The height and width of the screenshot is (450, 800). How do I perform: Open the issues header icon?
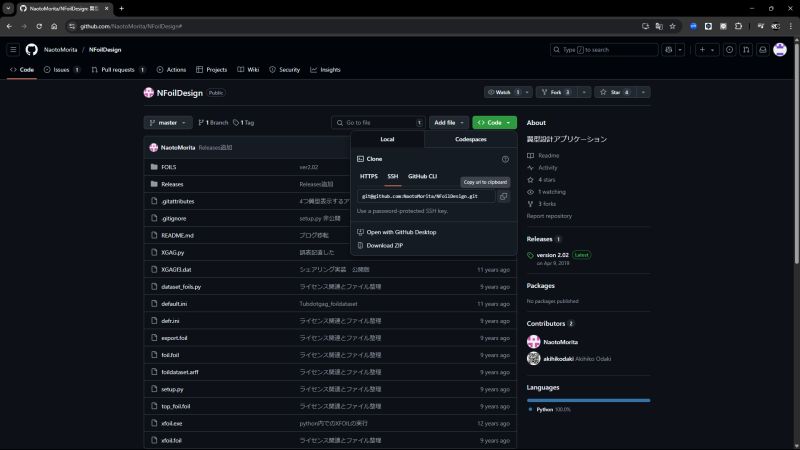[x=730, y=49]
